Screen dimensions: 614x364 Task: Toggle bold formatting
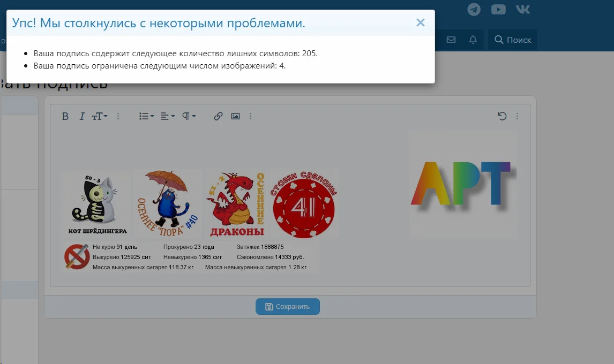pos(65,116)
